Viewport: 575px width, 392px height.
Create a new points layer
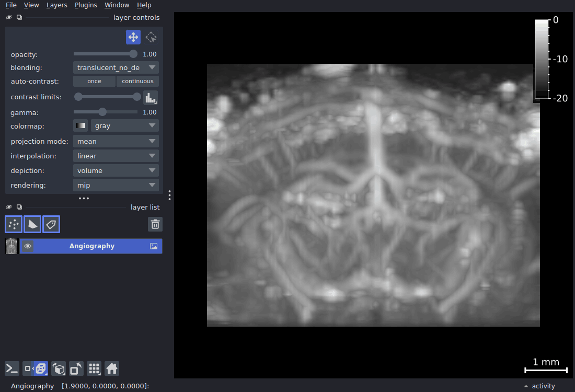click(14, 224)
